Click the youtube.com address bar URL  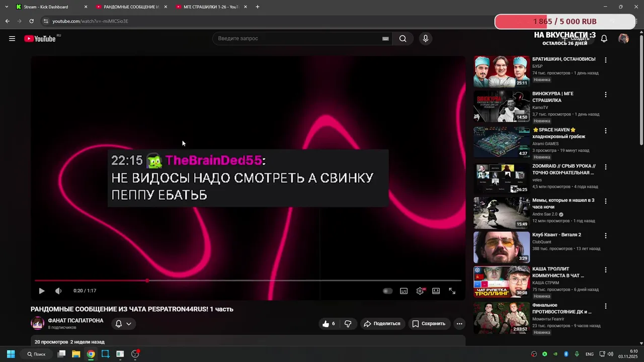point(91,21)
